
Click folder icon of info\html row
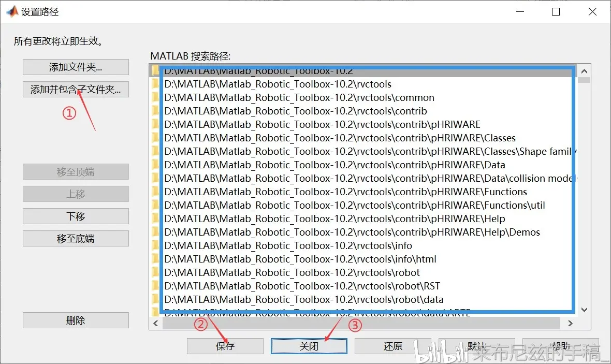[155, 259]
